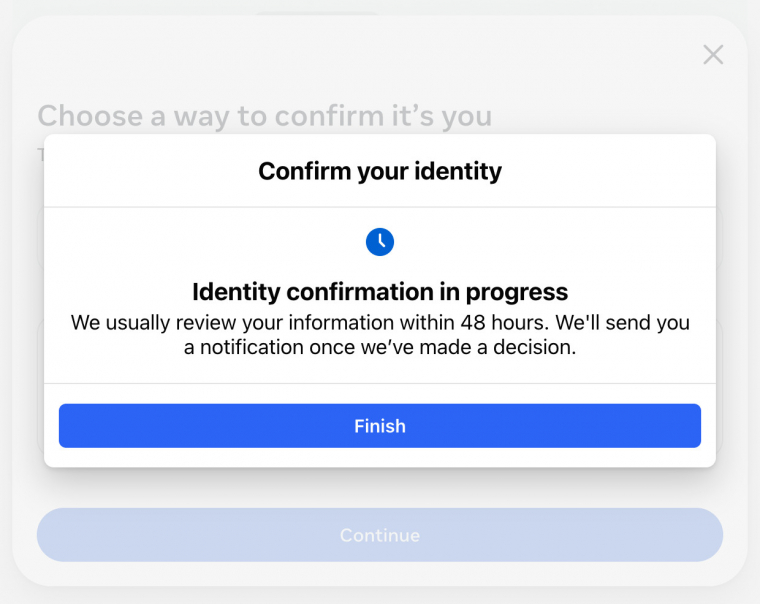Select the 'Identity confirmation in progress' heading
This screenshot has height=604, width=760.
click(380, 291)
